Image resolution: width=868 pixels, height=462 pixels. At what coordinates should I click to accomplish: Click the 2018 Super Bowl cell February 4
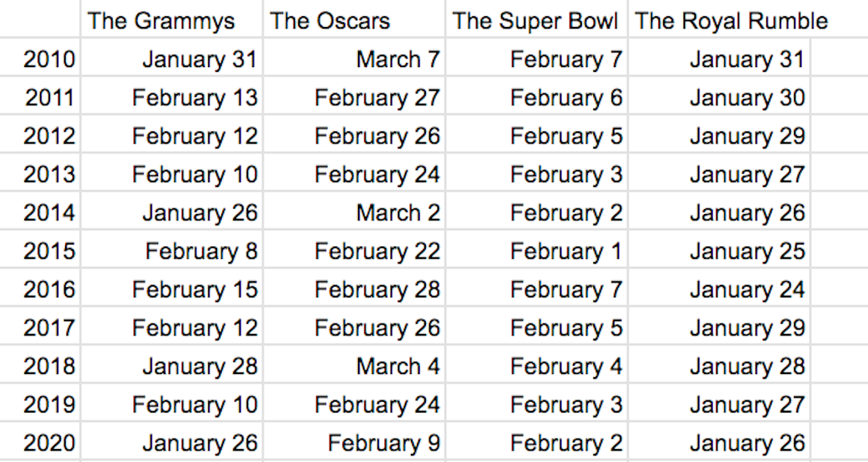point(536,366)
